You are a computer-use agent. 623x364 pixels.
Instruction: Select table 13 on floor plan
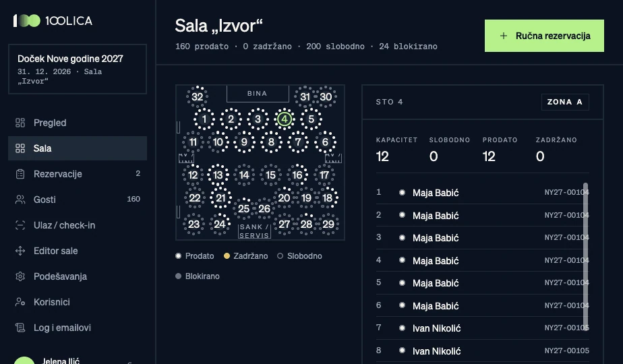tap(218, 175)
